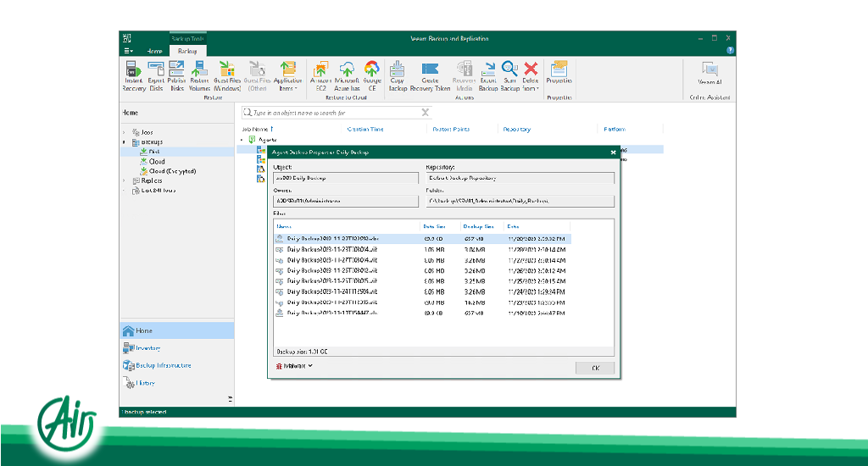Sort by Repository column header
The image size is (868, 466).
[x=517, y=129]
